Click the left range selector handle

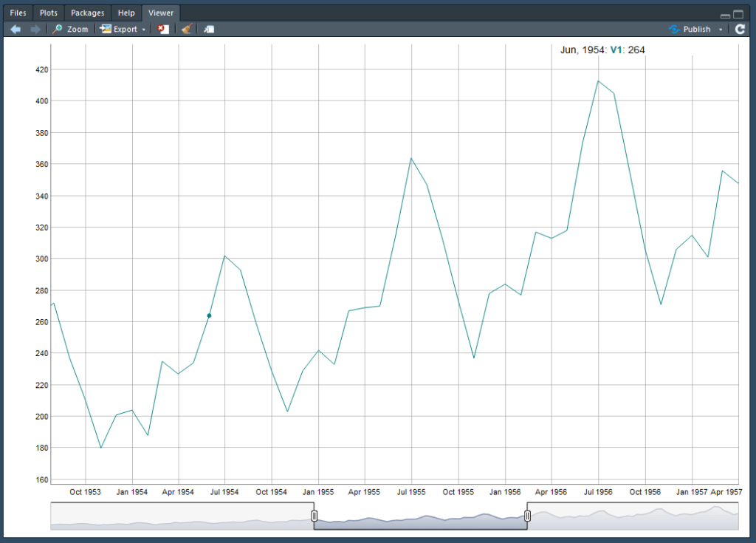[313, 516]
